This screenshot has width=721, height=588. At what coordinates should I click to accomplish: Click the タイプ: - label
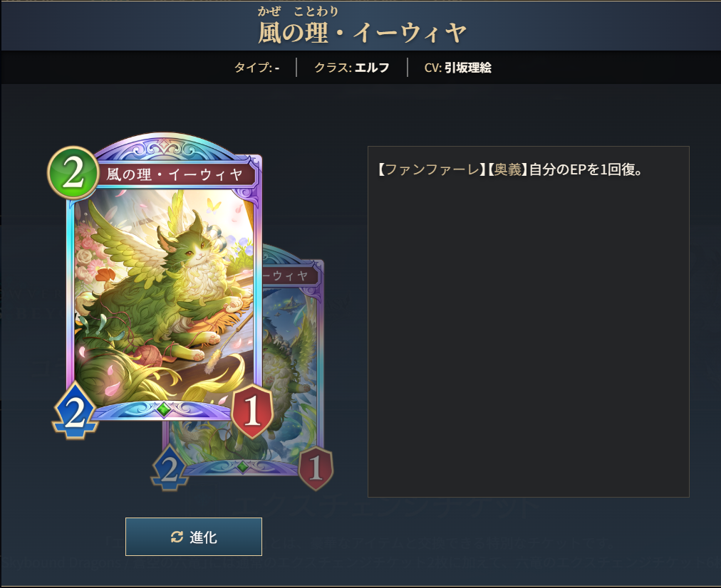point(256,68)
